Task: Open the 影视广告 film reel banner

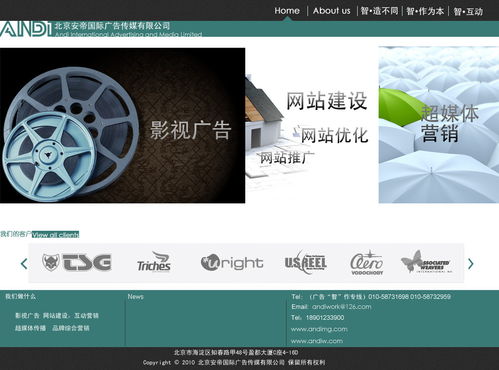Action: (x=122, y=125)
